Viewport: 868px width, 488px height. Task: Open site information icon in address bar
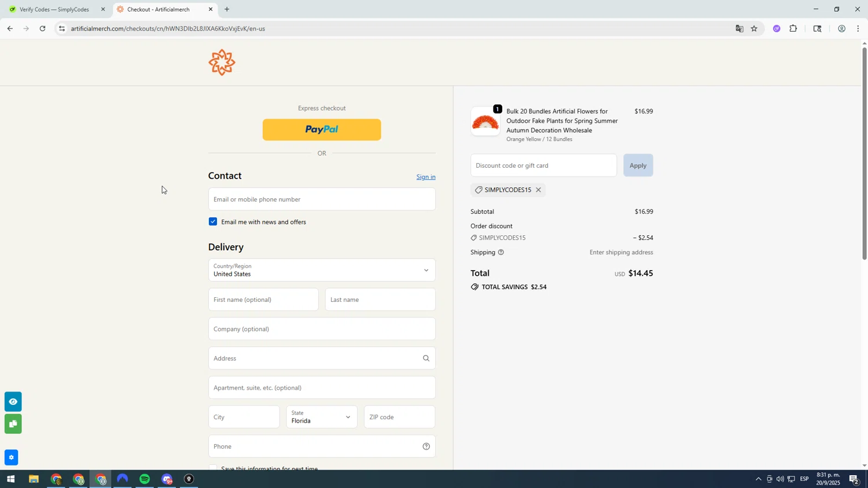tap(62, 28)
